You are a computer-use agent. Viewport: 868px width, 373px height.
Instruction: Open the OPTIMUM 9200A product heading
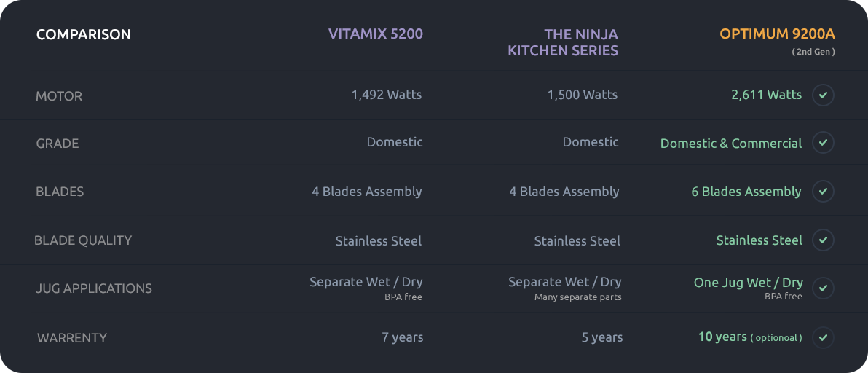777,34
